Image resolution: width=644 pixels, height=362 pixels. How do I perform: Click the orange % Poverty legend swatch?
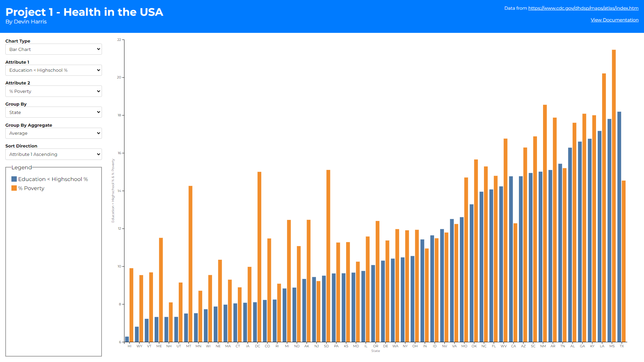click(x=14, y=188)
